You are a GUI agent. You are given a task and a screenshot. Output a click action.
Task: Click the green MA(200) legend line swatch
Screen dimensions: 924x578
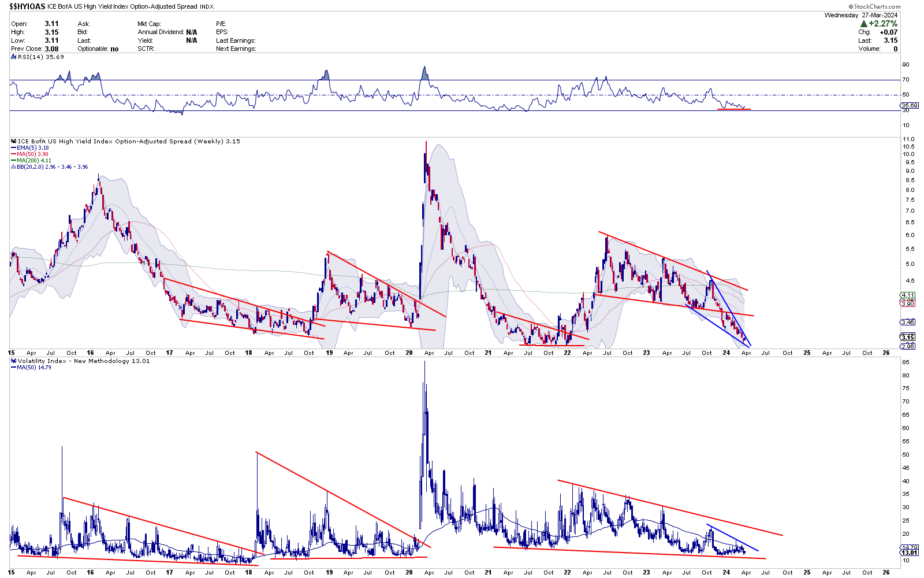pos(13,161)
